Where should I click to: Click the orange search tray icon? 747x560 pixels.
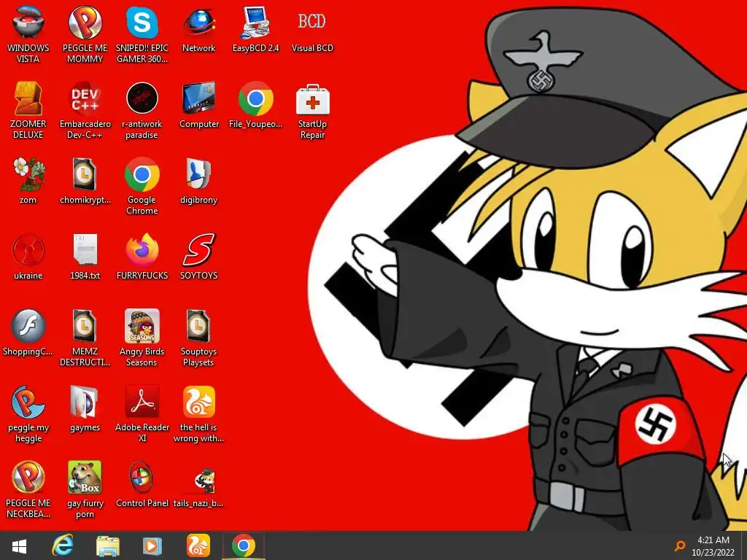coord(680,545)
